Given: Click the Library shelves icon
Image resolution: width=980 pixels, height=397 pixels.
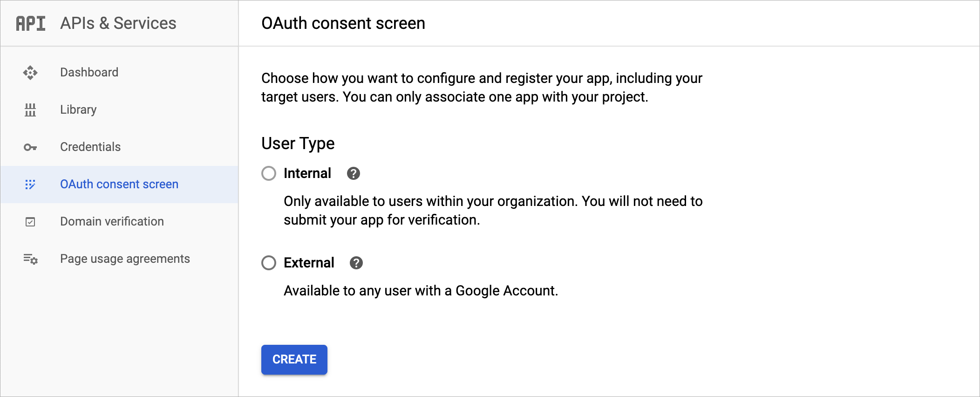Looking at the screenshot, I should pos(30,110).
